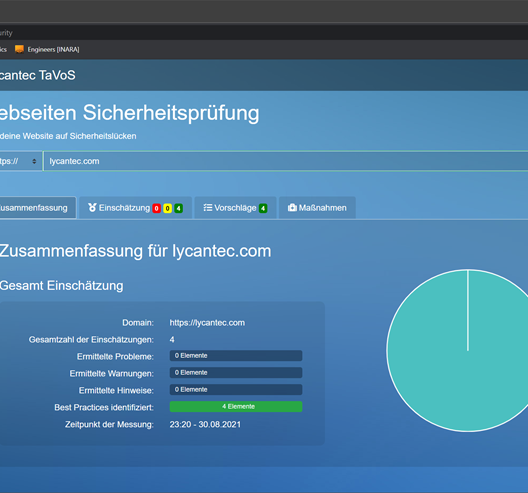Click the green 4 badge on Einschätzung
The image size is (528, 493).
[178, 208]
